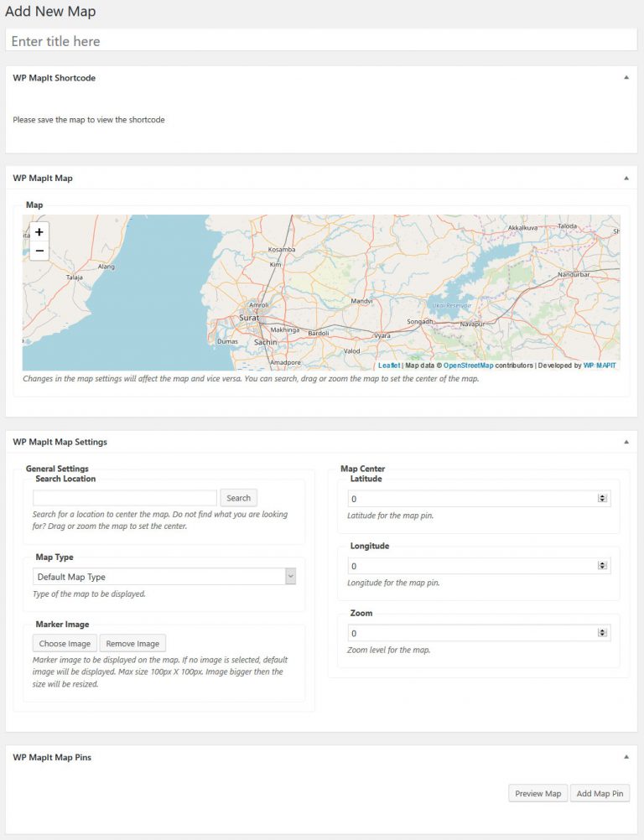644x840 pixels.
Task: Click the Add New Map heading
Action: (50, 11)
